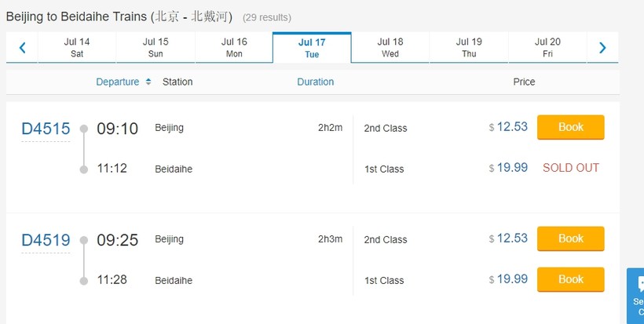Book D4519 1st Class seat
Image resolution: width=644 pixels, height=324 pixels.
(x=570, y=279)
